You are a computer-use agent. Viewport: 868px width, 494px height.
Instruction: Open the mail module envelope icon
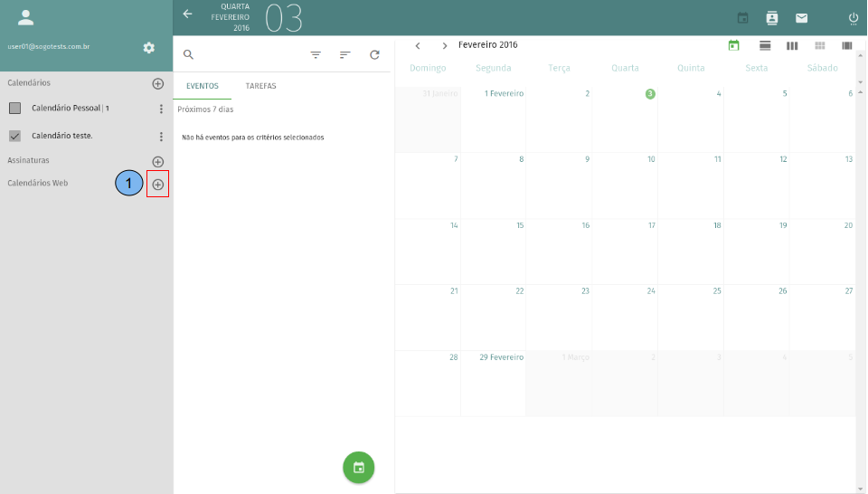pos(801,18)
